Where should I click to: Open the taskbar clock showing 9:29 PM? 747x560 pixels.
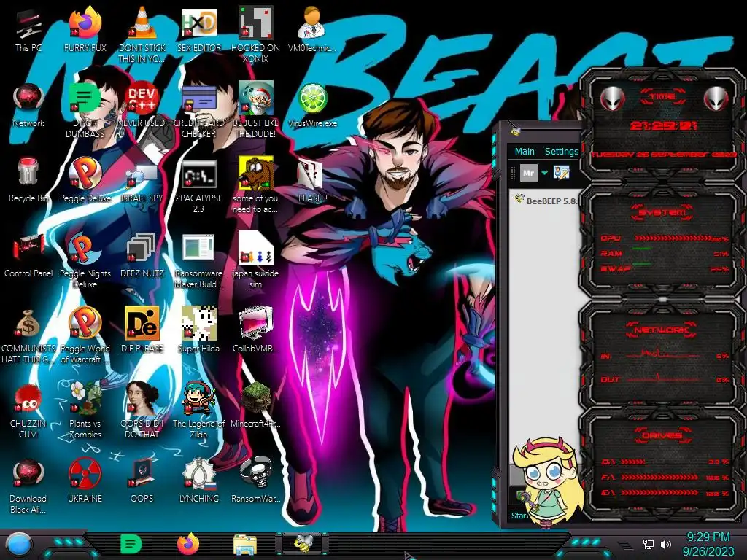coord(708,544)
